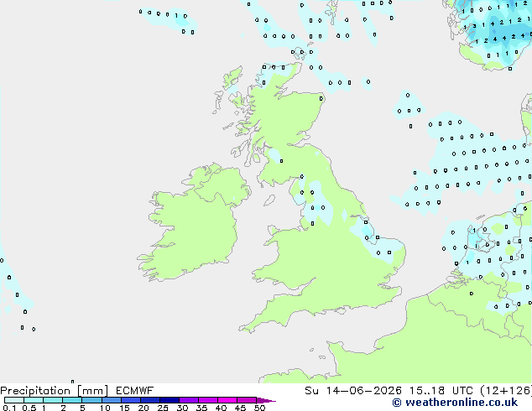532x411 pixels.
Task: Click the purple over-50 legend arrow
Action: (x=266, y=400)
